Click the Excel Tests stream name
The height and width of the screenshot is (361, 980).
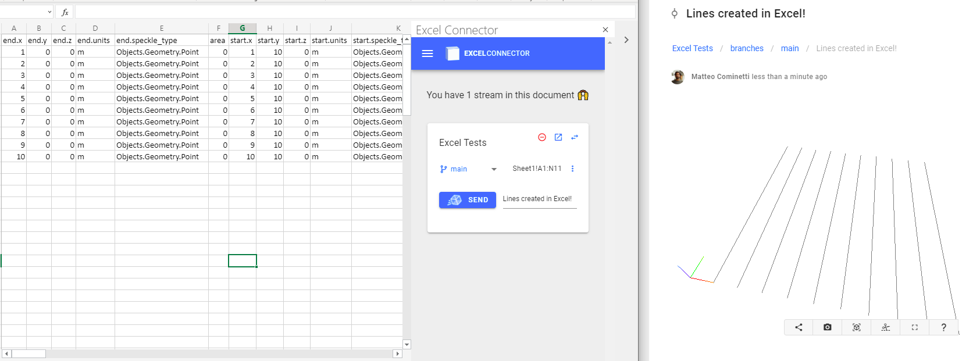[463, 142]
